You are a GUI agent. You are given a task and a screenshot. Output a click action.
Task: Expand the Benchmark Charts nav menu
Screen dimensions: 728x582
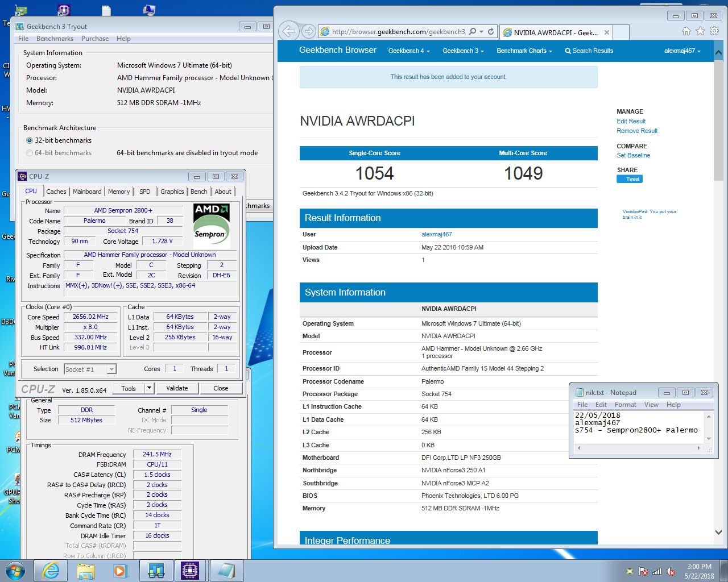(x=524, y=51)
